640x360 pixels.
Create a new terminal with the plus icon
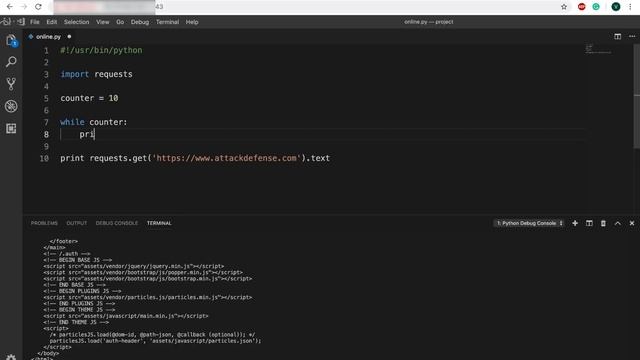pos(575,223)
